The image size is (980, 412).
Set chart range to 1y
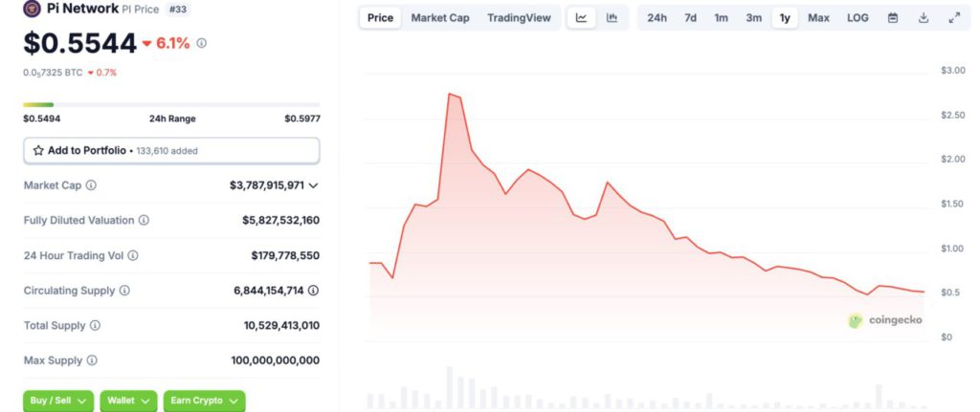(785, 18)
